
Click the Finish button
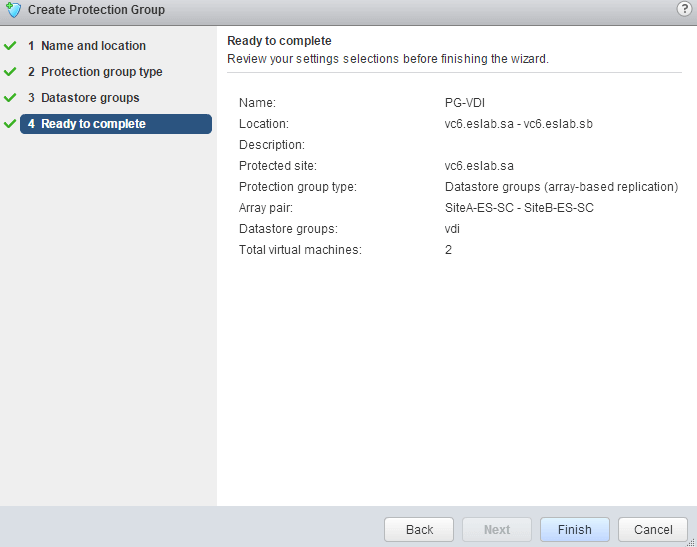click(x=575, y=530)
